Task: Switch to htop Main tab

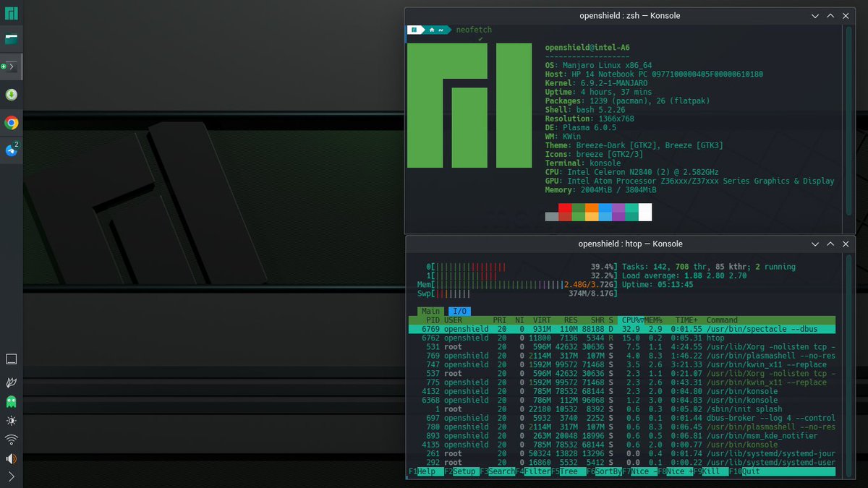Action: [431, 312]
